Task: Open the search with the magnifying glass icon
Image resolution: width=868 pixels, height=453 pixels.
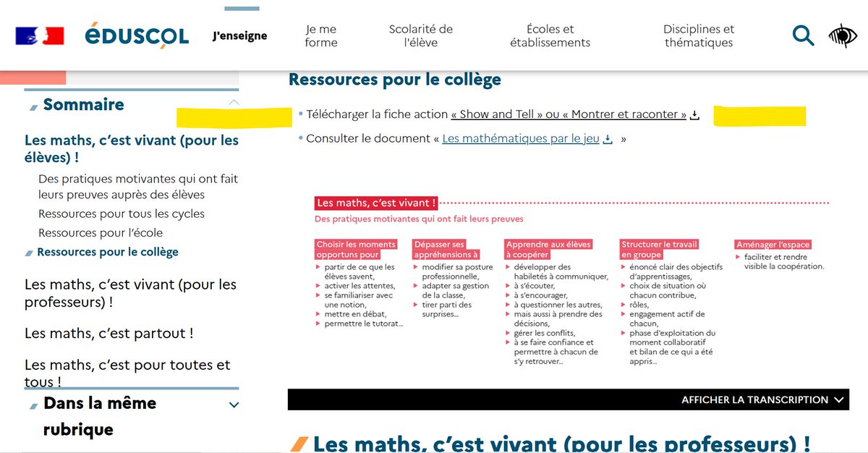Action: point(803,35)
